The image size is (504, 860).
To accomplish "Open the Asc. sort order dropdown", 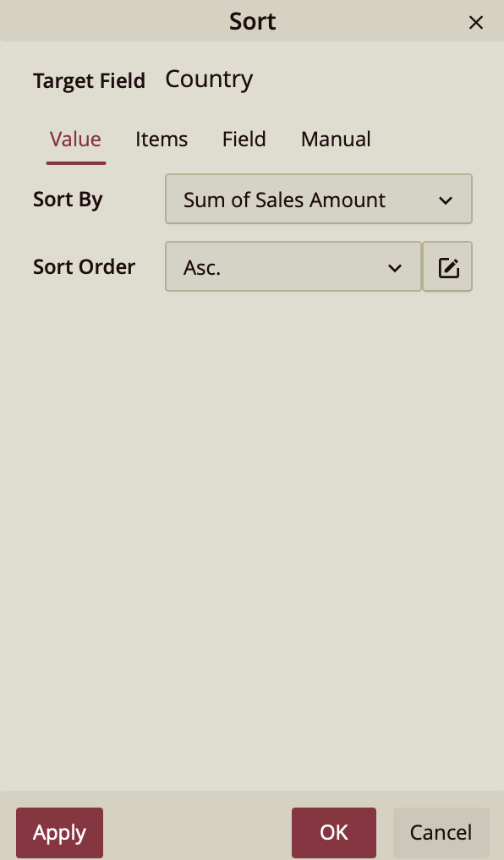I will [293, 266].
